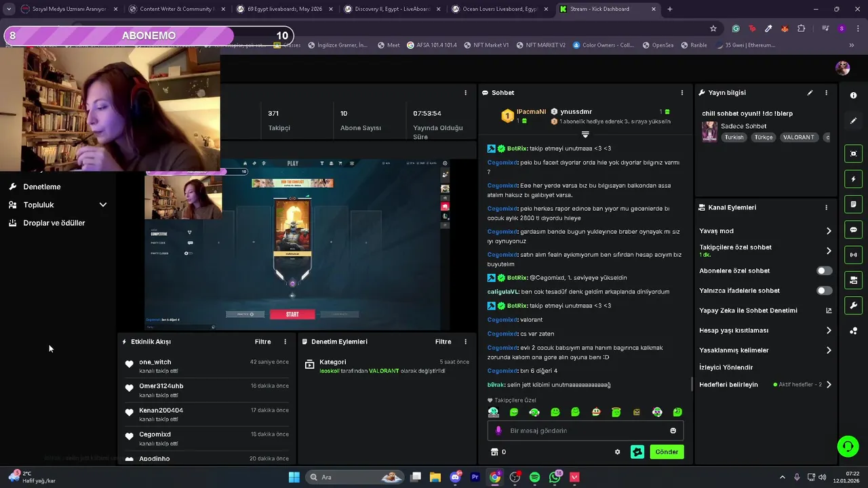Screen dimensions: 868x488
Task: Bookmark this page with star icon
Action: coord(713,28)
